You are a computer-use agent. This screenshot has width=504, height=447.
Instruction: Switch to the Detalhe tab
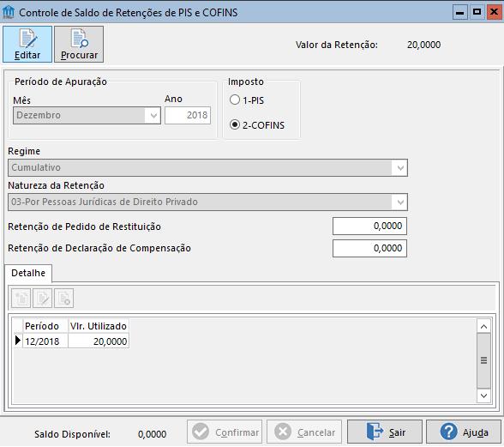(x=28, y=273)
